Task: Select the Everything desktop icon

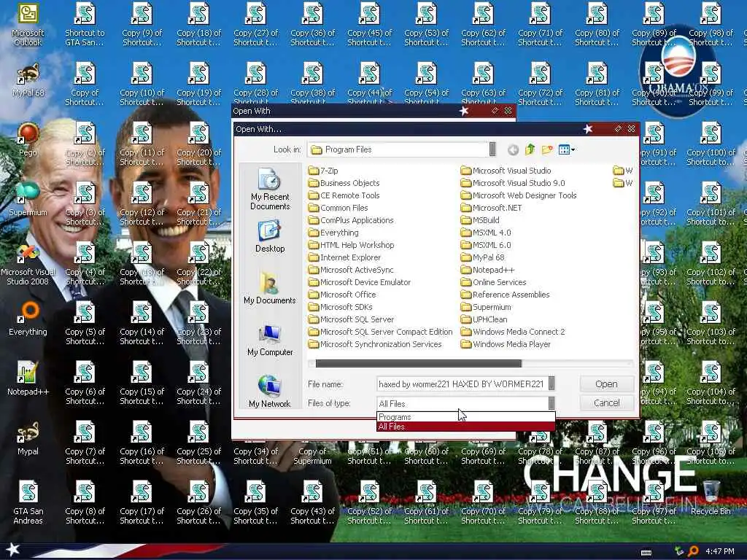Action: [x=28, y=319]
